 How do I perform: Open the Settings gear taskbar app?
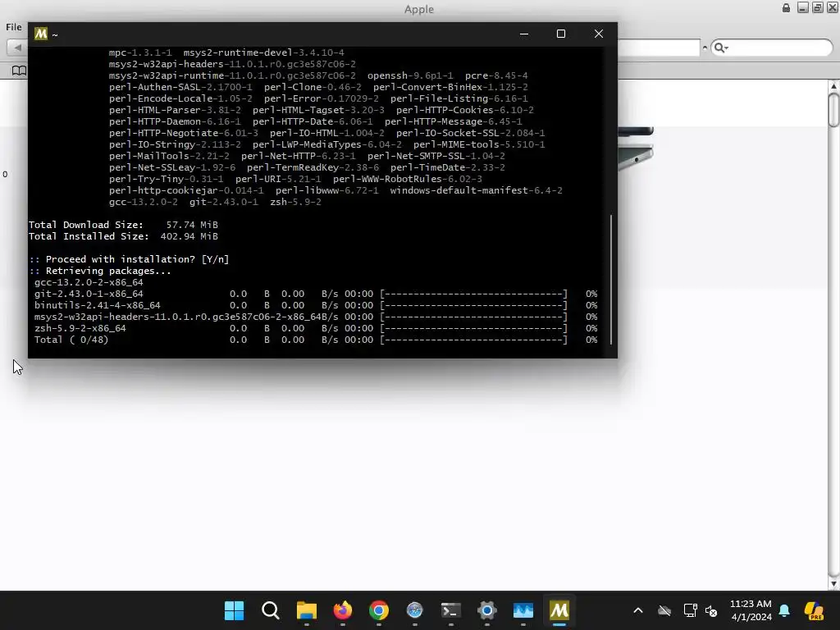click(x=487, y=610)
